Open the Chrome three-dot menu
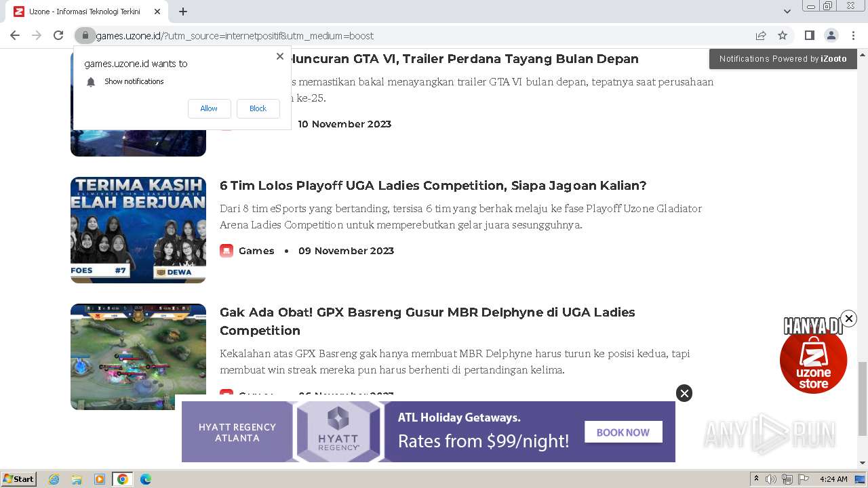This screenshot has width=868, height=488. point(853,35)
